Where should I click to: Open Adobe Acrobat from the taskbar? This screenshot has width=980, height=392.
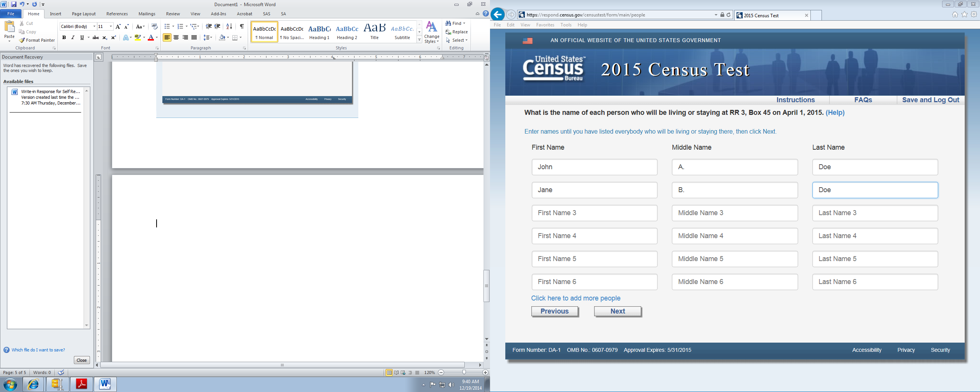82,384
